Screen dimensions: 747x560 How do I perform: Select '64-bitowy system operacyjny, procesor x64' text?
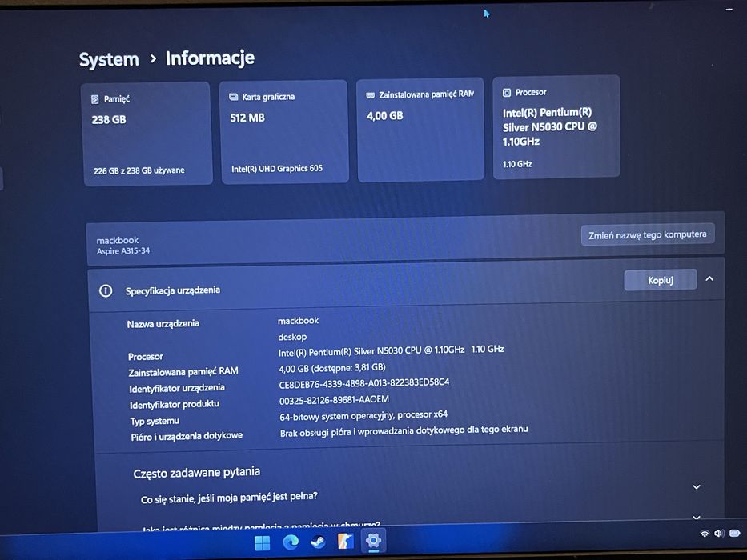point(363,416)
